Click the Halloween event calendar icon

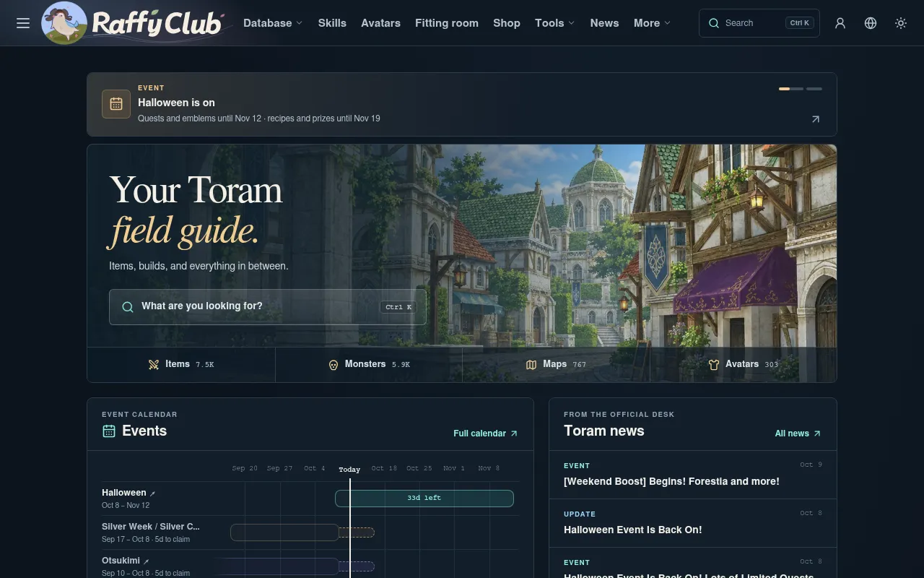116,104
